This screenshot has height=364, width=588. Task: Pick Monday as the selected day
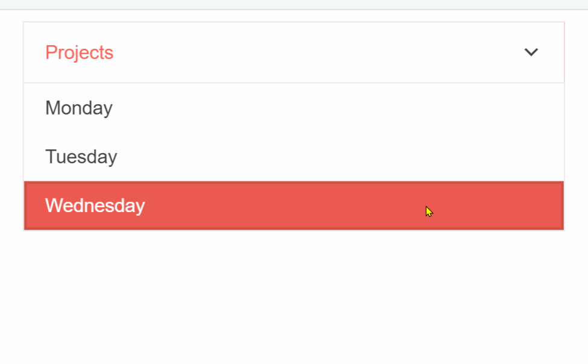(78, 108)
